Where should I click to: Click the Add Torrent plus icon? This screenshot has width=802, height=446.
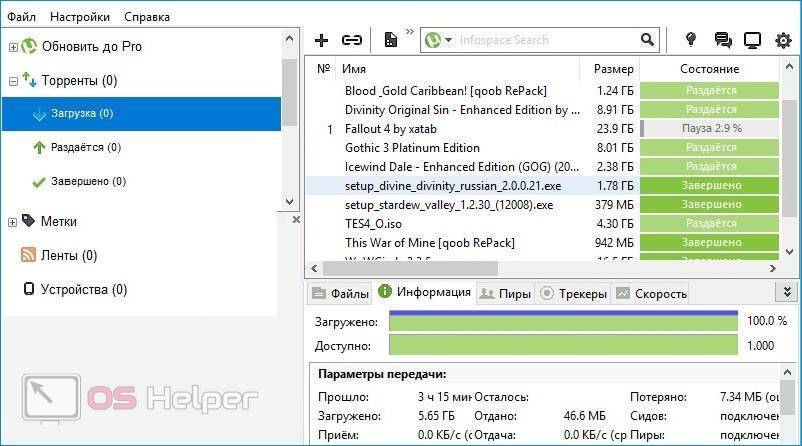click(321, 40)
